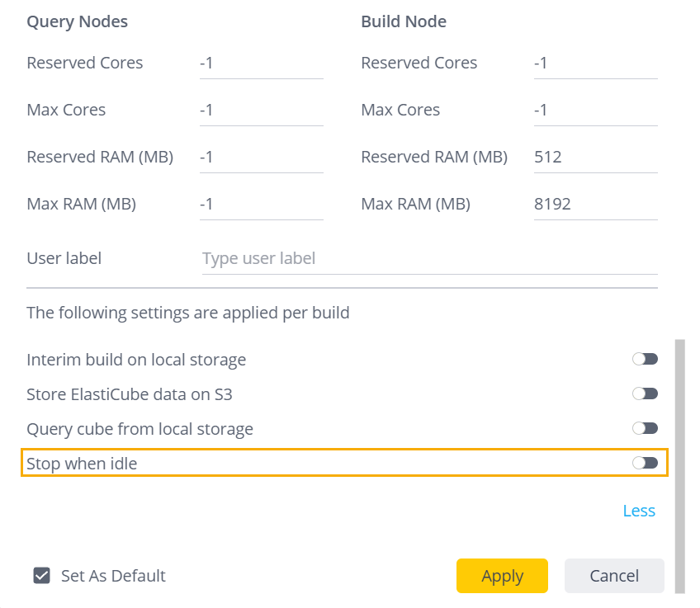Image resolution: width=700 pixels, height=608 pixels.
Task: Click the Set As Default label
Action: point(113,576)
